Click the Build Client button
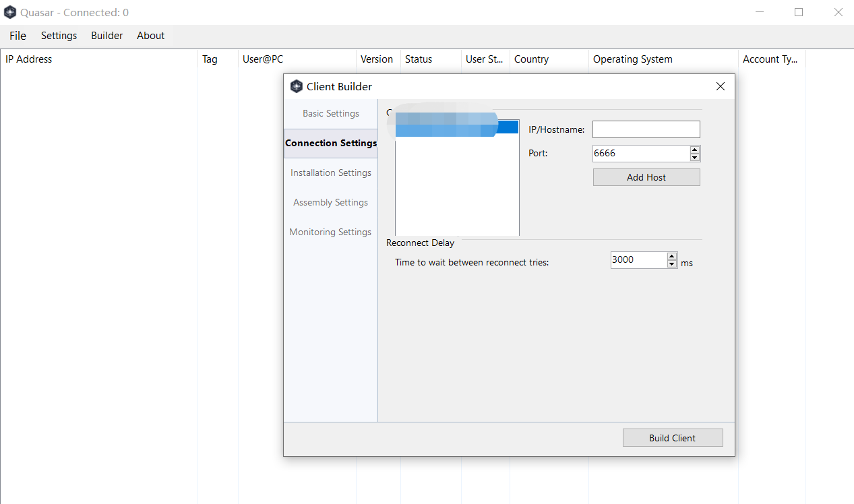 coord(673,438)
